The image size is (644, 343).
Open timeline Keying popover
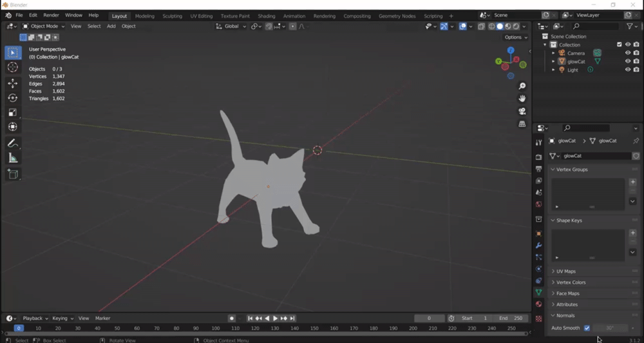[63, 318]
